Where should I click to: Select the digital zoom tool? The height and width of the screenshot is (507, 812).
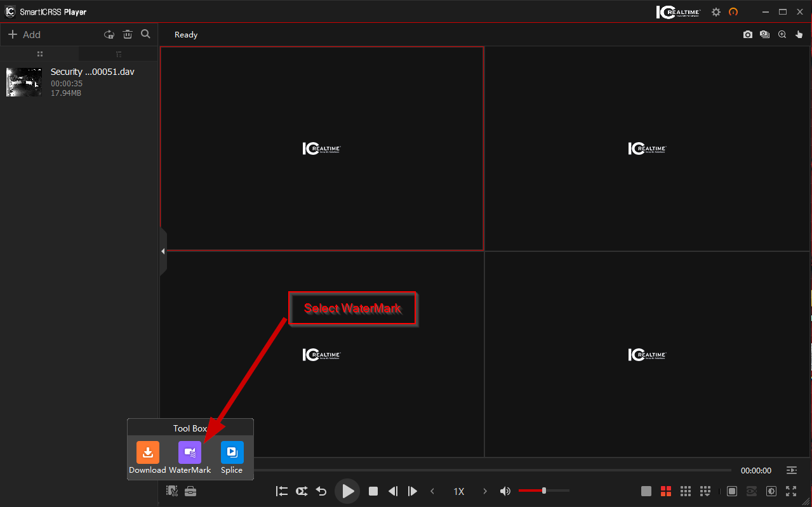tap(782, 34)
